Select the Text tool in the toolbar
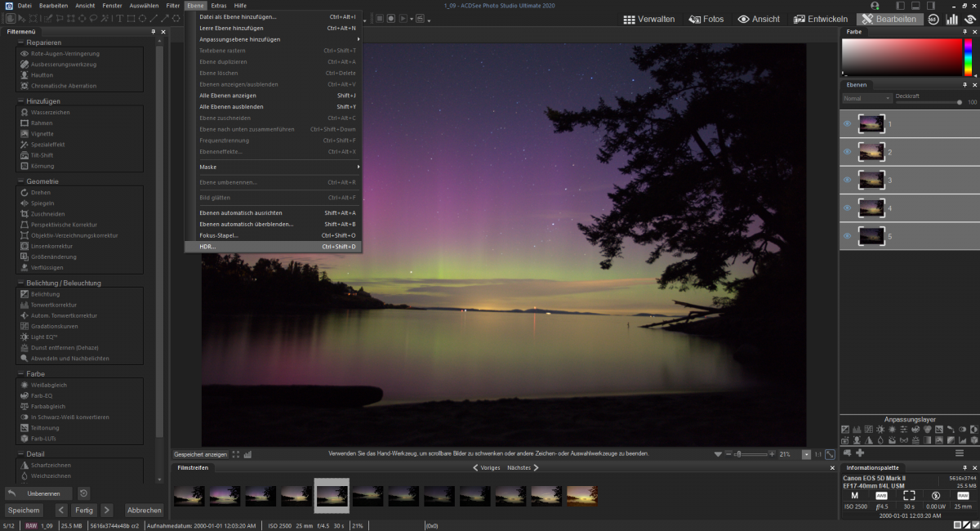Viewport: 980px width, 531px height. (119, 18)
